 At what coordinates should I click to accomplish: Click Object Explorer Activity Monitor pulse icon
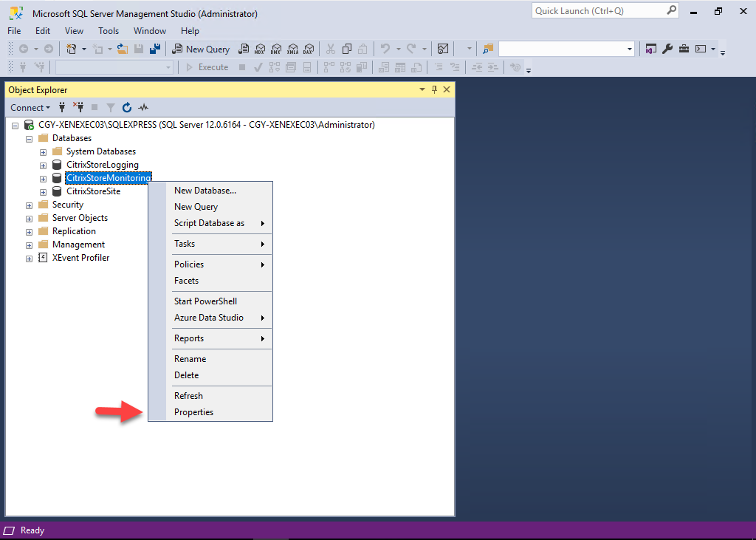click(x=143, y=107)
